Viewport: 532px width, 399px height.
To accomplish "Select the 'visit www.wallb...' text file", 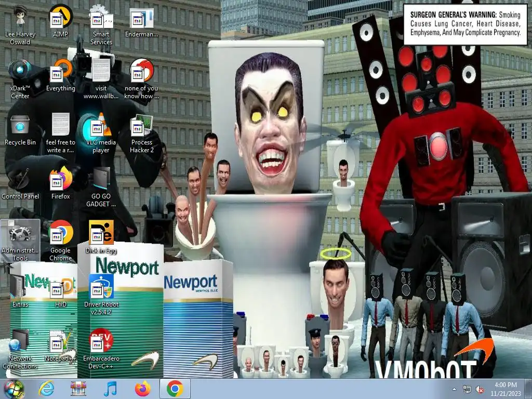I will pos(101,79).
